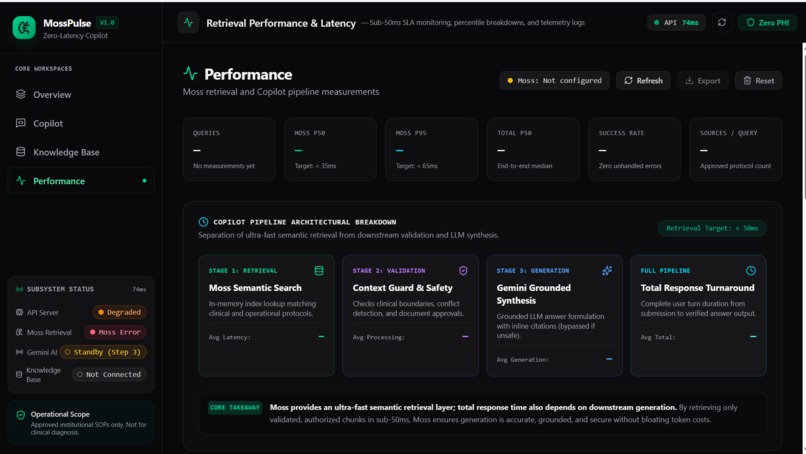Click the Gemini Grounded Synthesis title

point(534,294)
